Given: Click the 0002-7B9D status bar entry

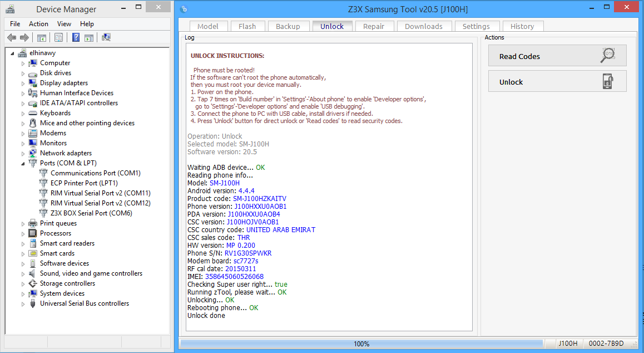Looking at the screenshot, I should 606,344.
